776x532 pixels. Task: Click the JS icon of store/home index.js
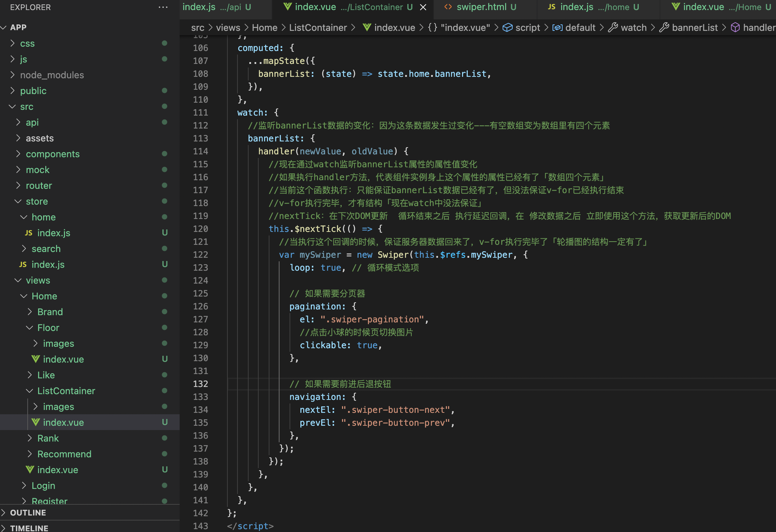click(x=29, y=233)
